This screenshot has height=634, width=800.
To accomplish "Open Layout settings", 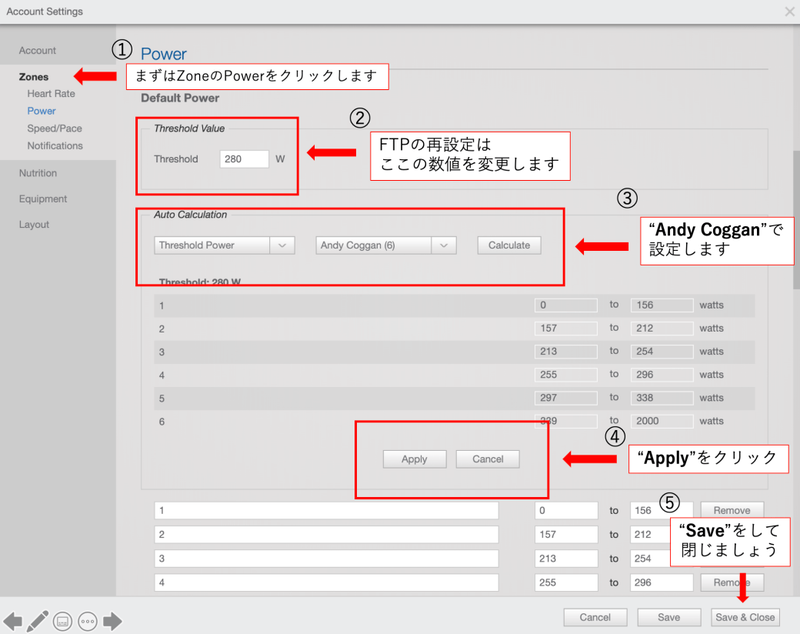I will coord(34,224).
